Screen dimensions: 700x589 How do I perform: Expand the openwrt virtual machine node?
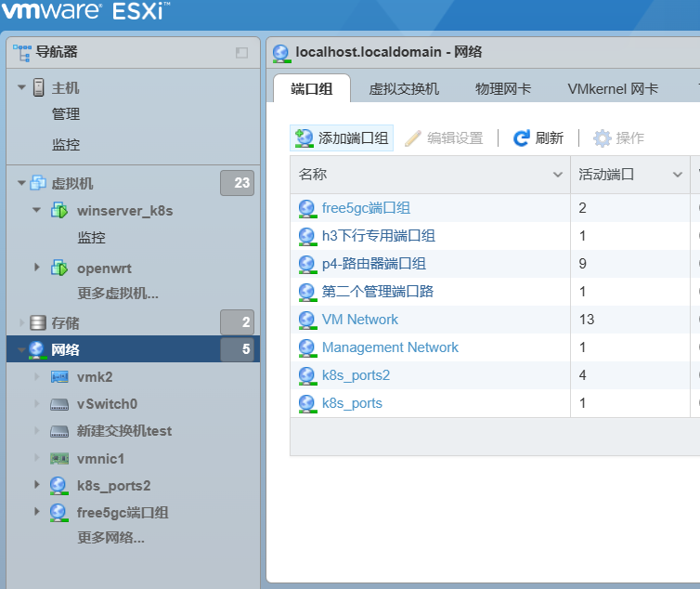click(x=37, y=268)
